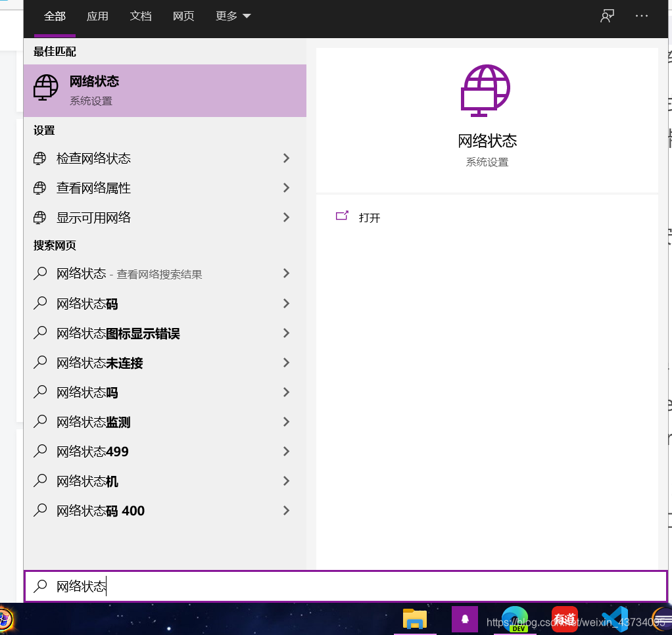Switch to the 应用 tab

pos(97,16)
